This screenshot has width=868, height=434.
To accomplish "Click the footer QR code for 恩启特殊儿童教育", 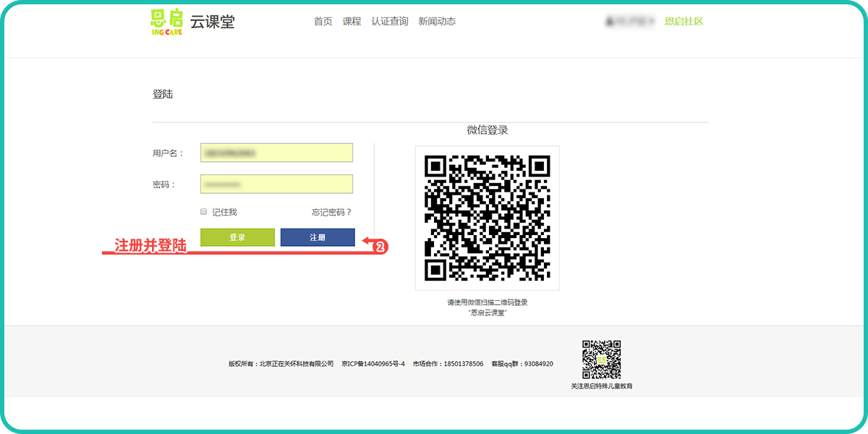I will coord(602,359).
